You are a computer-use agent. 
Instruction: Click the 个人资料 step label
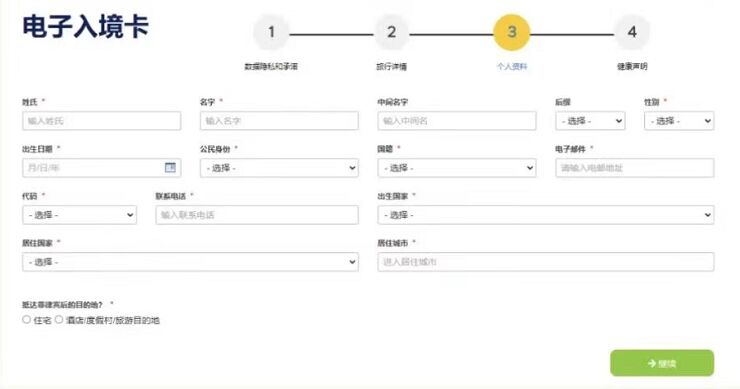(512, 67)
